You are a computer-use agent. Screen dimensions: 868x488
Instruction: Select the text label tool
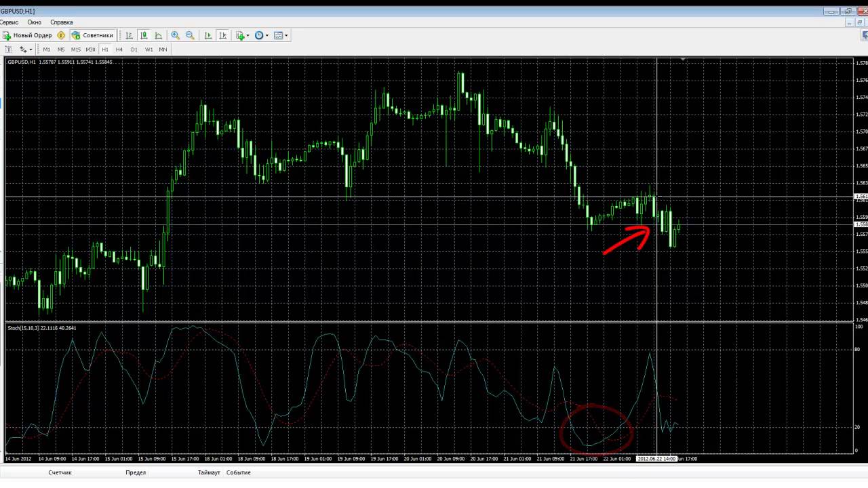point(9,49)
